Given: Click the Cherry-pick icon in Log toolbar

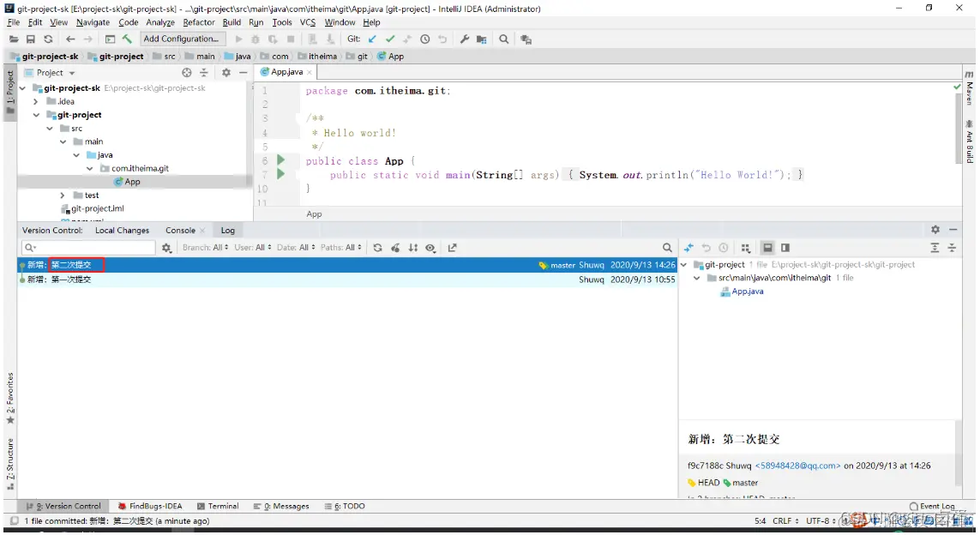Looking at the screenshot, I should [395, 248].
